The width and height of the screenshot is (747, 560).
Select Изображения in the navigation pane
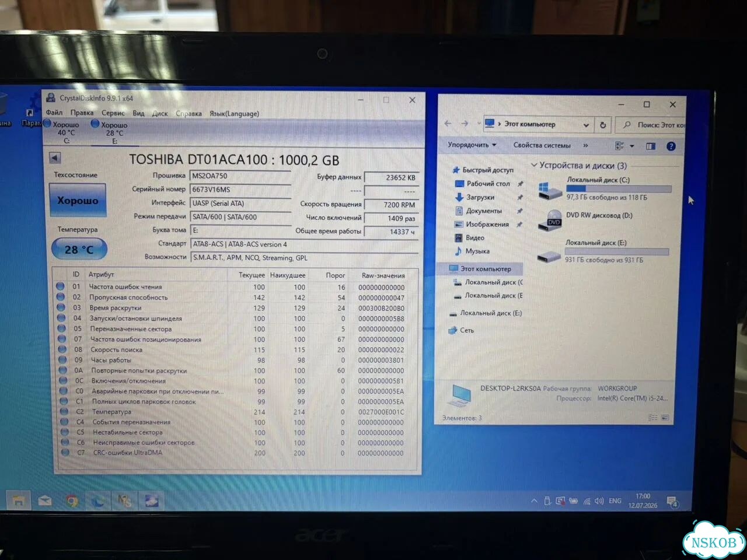point(487,225)
